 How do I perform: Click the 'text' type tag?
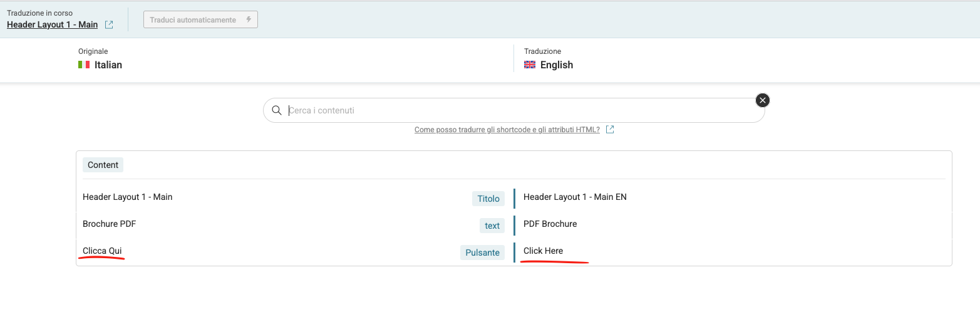tap(492, 226)
